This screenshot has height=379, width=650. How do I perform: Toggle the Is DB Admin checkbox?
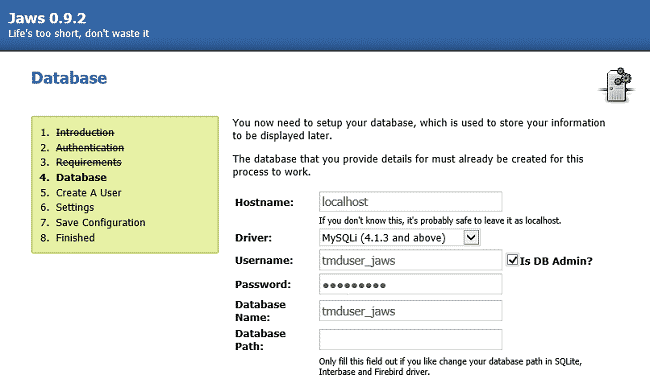(512, 260)
